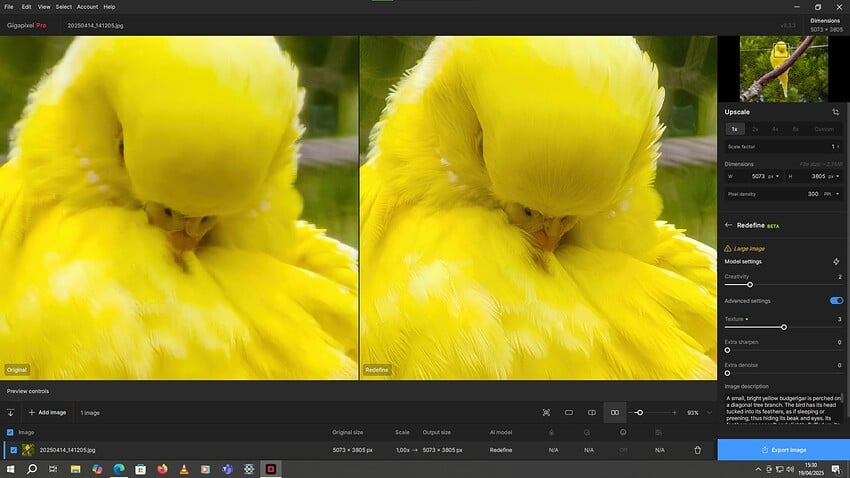850x478 pixels.
Task: Click the zoom-to-fit icon in preview controls
Action: [x=546, y=413]
